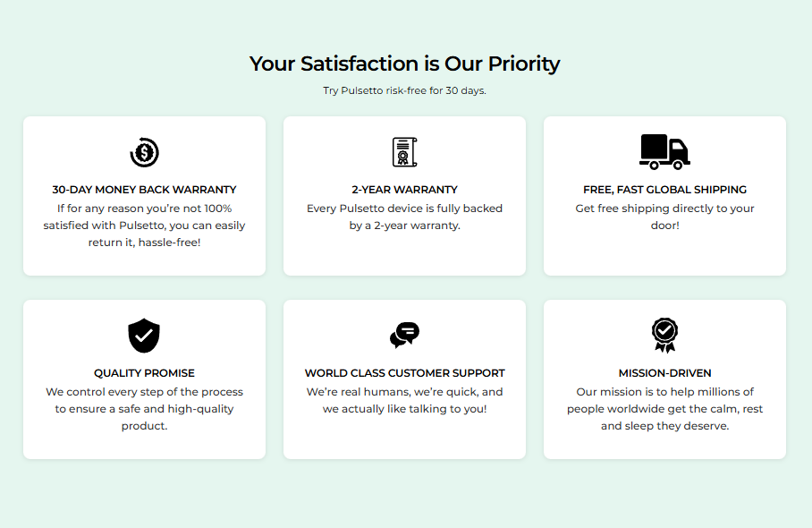Click the delivery truck shipping icon

(664, 152)
